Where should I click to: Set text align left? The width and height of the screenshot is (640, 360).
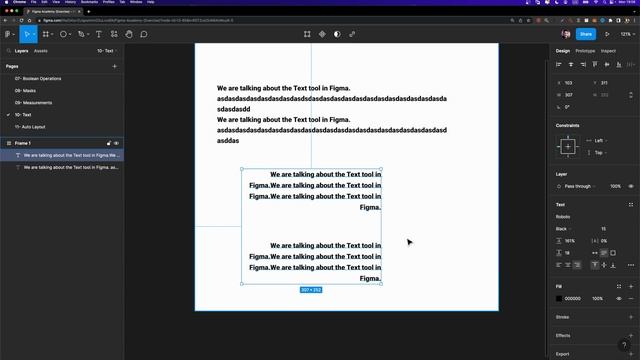559,265
